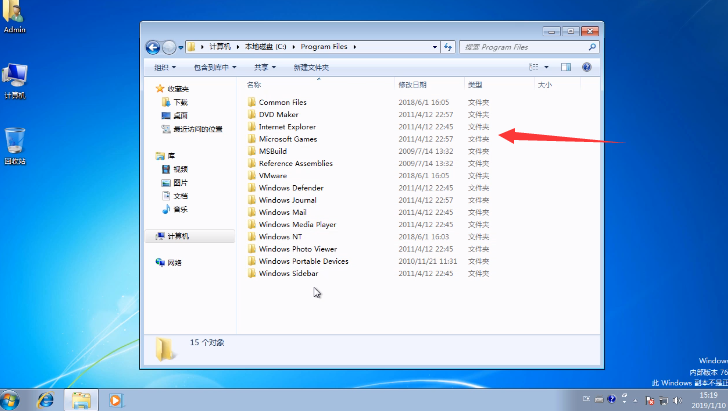Open 桌面 (Desktop) in navigation pane
The image size is (728, 411).
pyautogui.click(x=175, y=116)
